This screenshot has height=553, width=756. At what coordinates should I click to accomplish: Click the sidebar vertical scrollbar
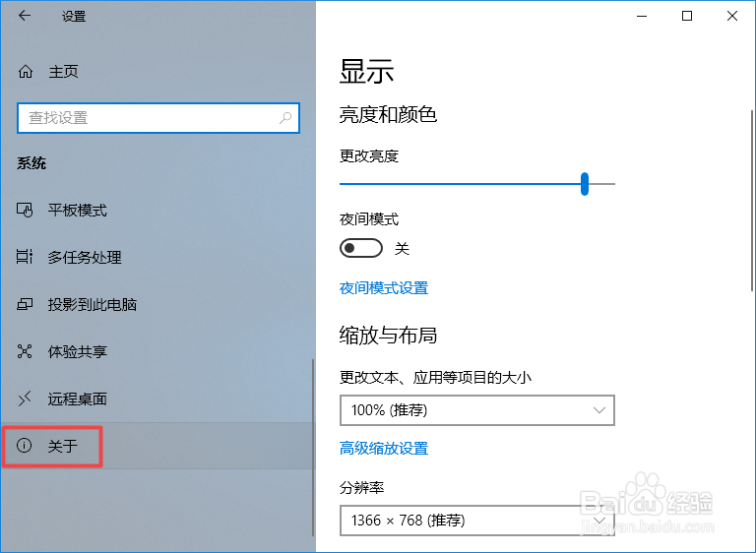313,448
